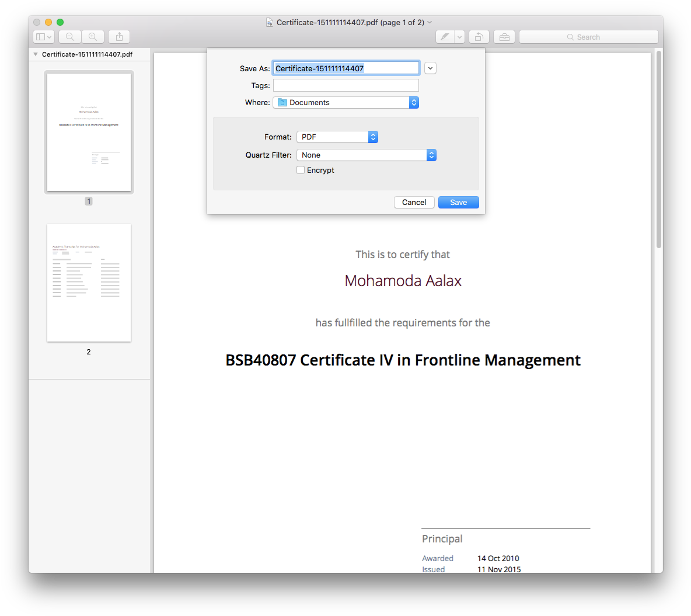Open highlight color options dropdown arrow
The image size is (691, 616).
click(460, 37)
